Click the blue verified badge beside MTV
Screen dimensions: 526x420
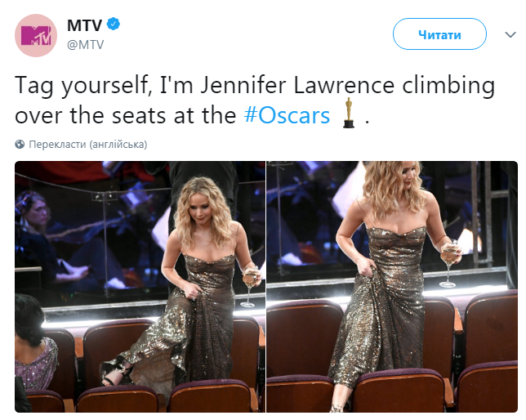114,24
